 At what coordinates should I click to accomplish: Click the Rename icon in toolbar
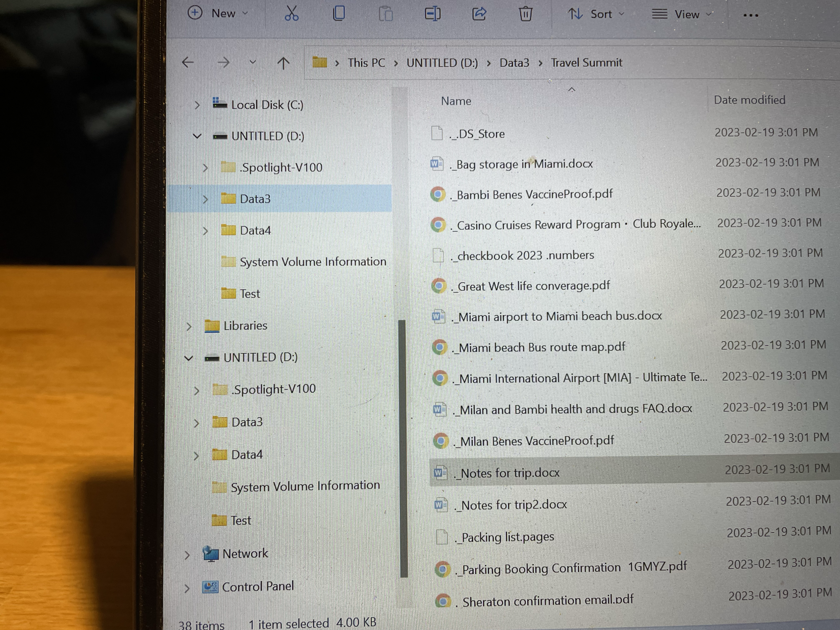(x=432, y=14)
